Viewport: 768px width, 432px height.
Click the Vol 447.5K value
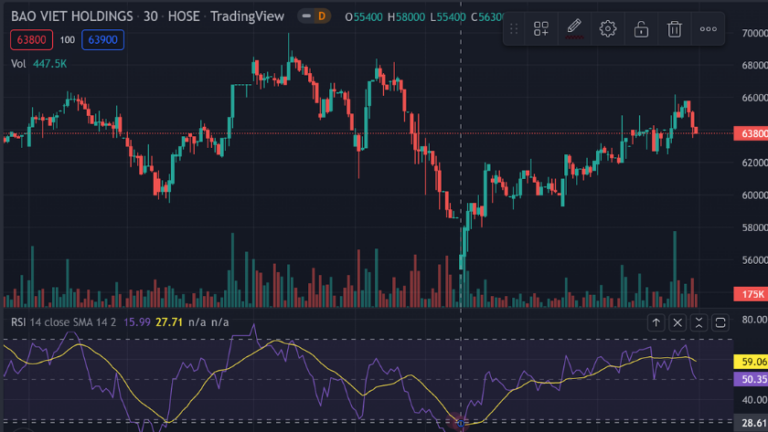(x=49, y=64)
